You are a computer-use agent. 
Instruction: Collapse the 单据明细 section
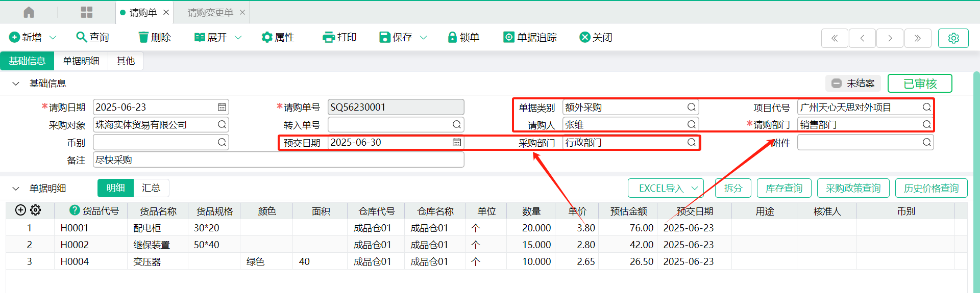16,189
